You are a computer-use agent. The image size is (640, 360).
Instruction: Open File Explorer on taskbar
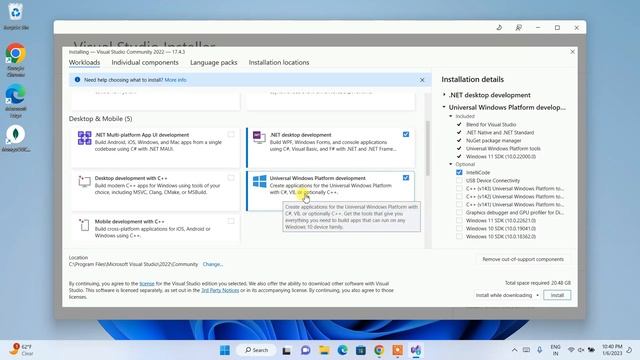tap(324, 350)
